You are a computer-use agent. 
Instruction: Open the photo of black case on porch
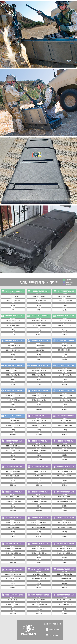coord(38,239)
